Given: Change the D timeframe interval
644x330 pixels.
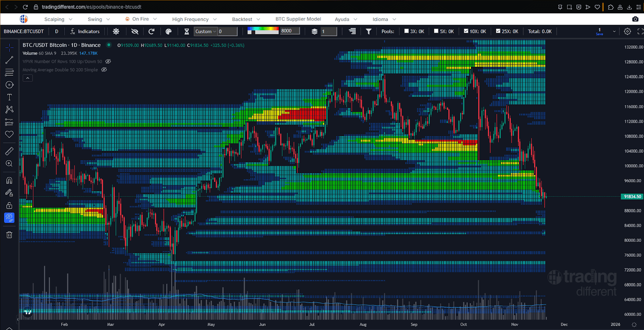Looking at the screenshot, I should 57,31.
